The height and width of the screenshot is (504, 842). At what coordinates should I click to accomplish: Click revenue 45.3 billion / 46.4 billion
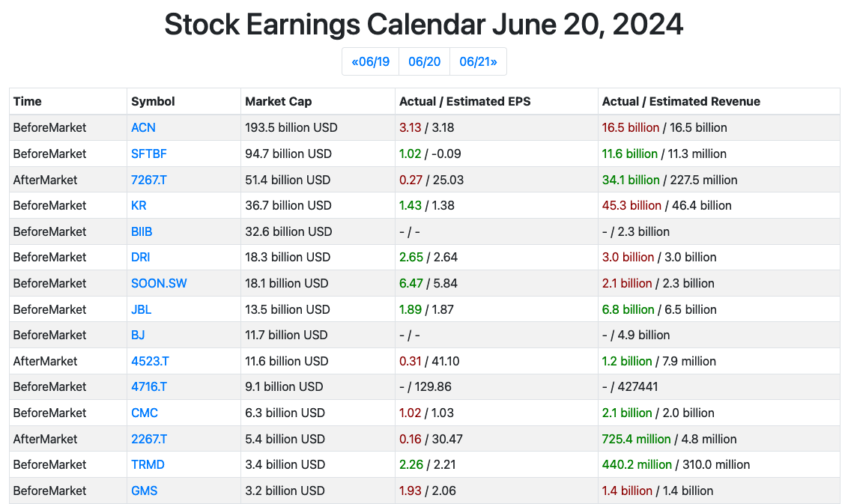(667, 206)
